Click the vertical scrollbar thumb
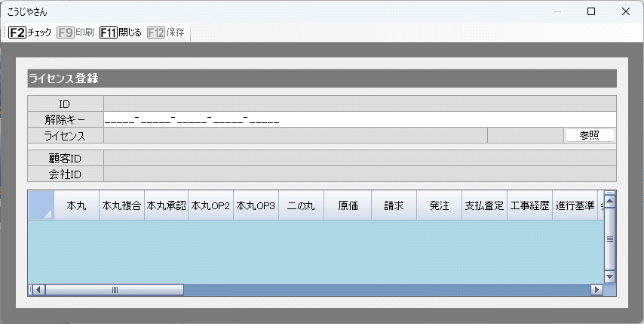 tap(610, 239)
